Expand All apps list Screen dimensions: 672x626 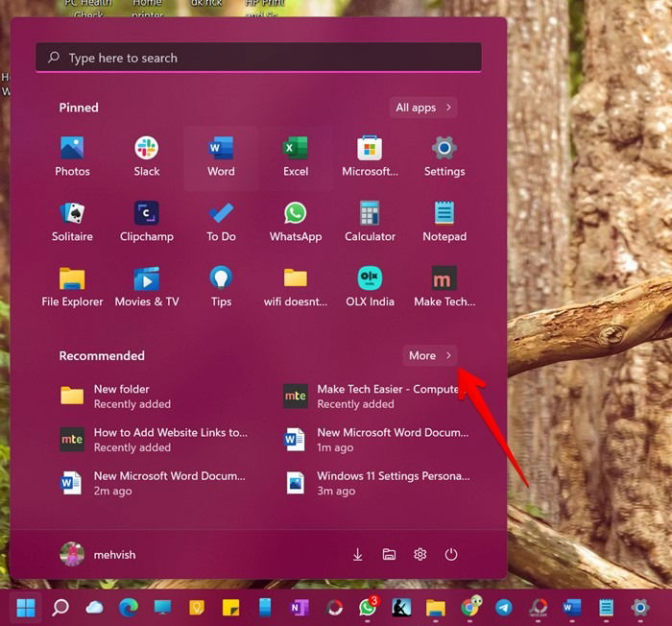[423, 108]
